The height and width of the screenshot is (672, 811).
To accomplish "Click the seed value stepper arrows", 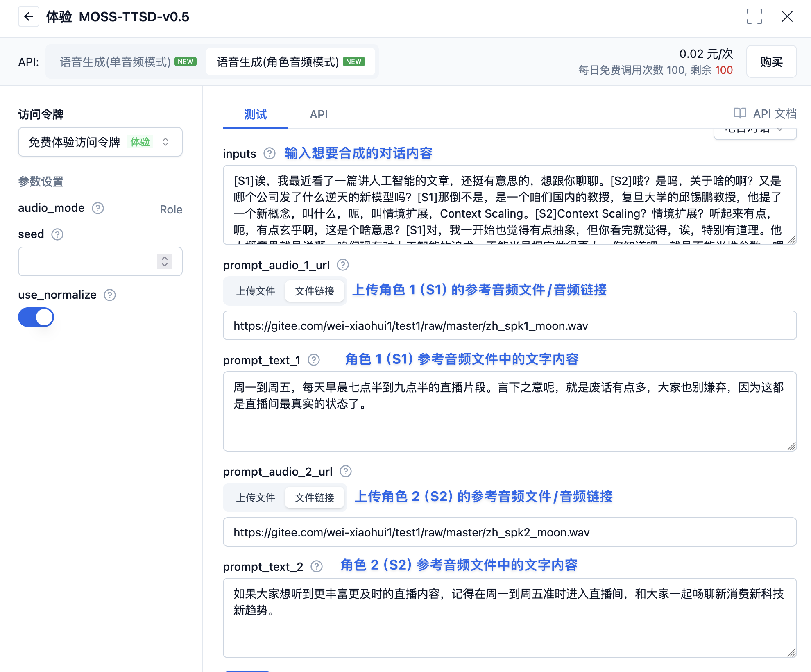I will 164,261.
